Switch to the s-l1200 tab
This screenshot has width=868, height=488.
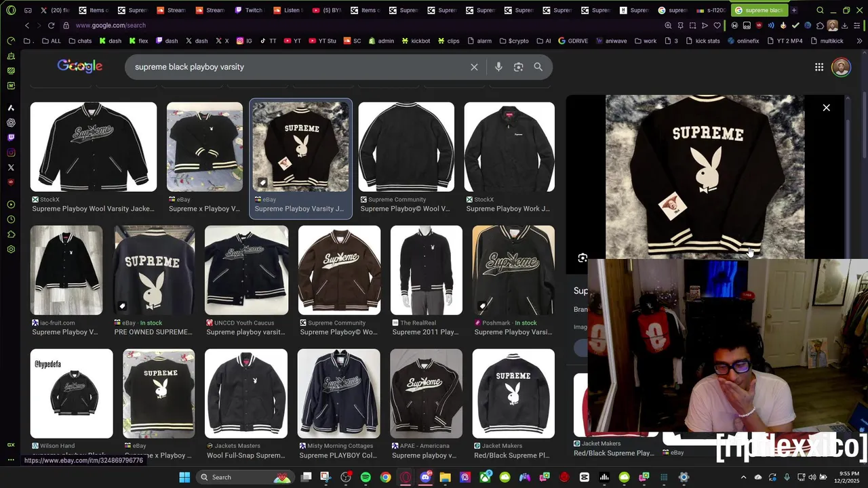click(711, 10)
